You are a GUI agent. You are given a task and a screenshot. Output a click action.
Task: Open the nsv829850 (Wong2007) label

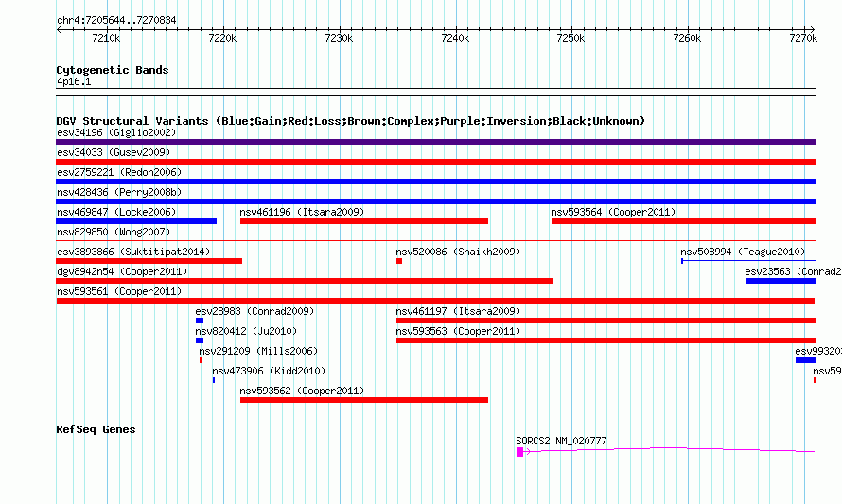click(114, 232)
